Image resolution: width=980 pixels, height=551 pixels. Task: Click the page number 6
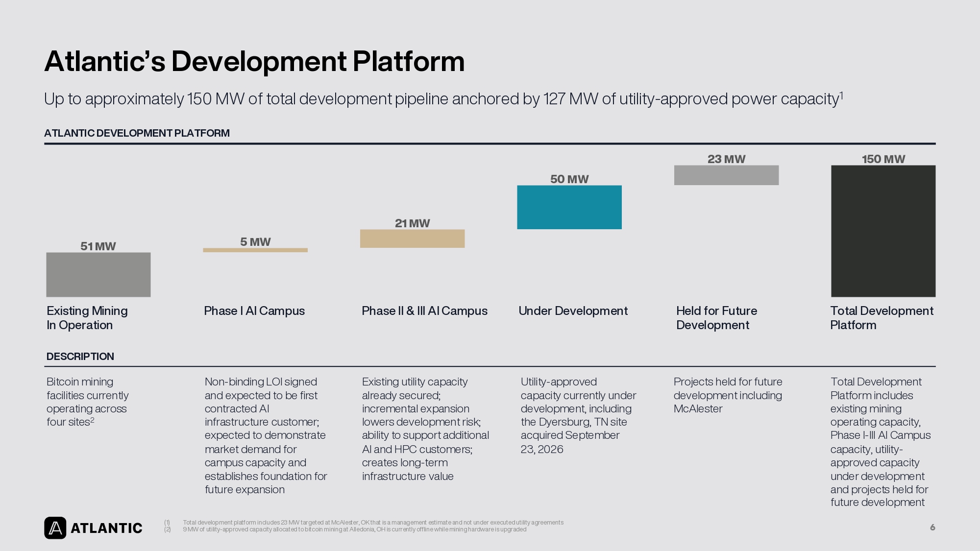932,527
